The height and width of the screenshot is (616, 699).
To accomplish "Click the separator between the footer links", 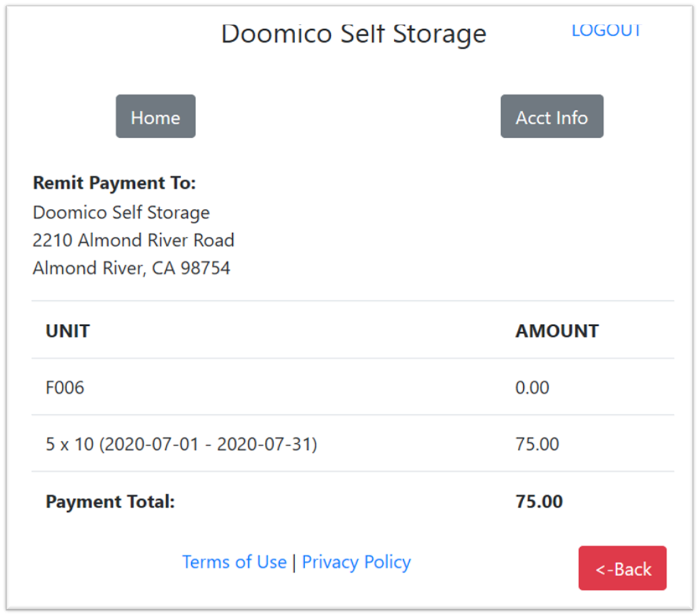I will (x=294, y=562).
